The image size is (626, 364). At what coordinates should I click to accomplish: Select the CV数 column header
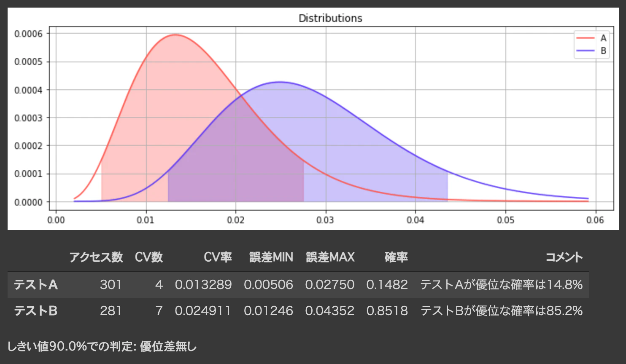point(149,257)
